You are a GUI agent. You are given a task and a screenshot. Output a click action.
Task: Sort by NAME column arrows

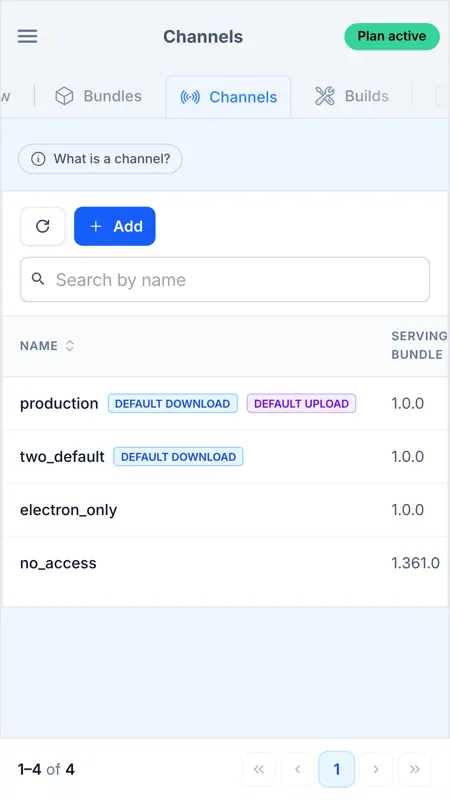pos(70,345)
